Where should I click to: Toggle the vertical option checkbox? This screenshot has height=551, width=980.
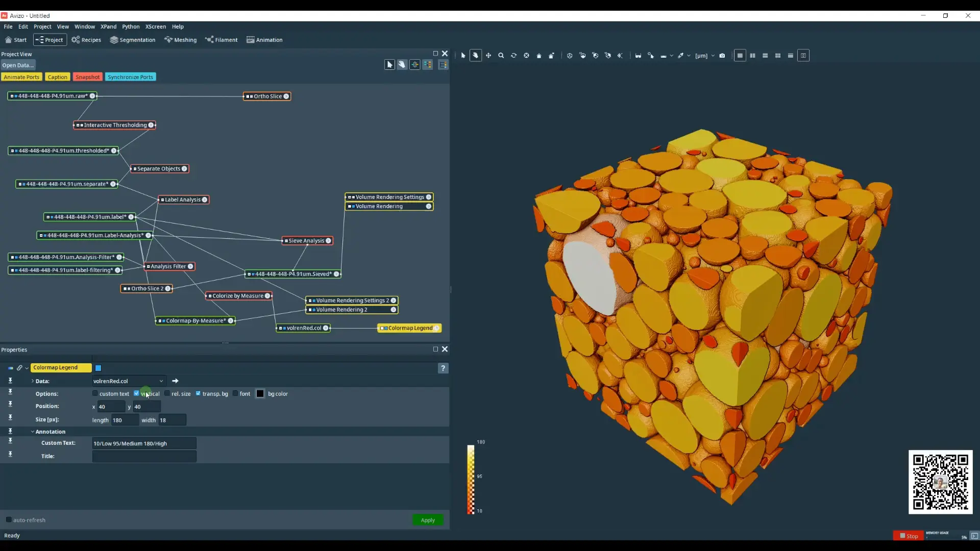coord(136,393)
